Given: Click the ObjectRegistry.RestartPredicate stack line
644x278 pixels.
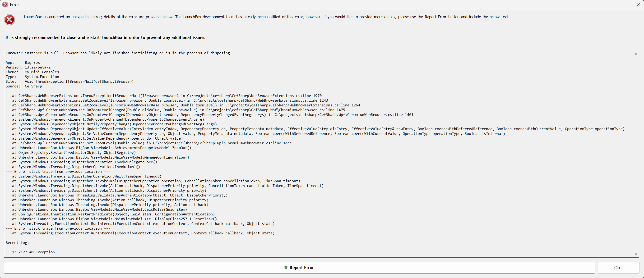Looking at the screenshot, I should coord(74,153).
